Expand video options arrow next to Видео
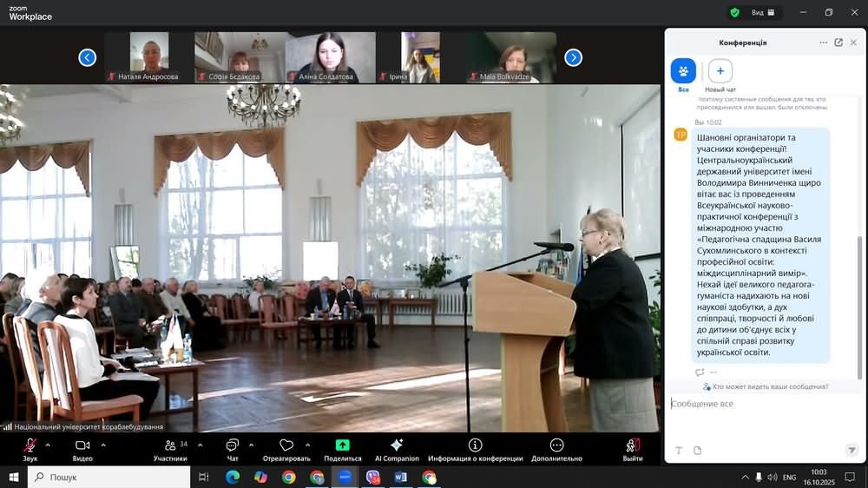 [x=103, y=445]
